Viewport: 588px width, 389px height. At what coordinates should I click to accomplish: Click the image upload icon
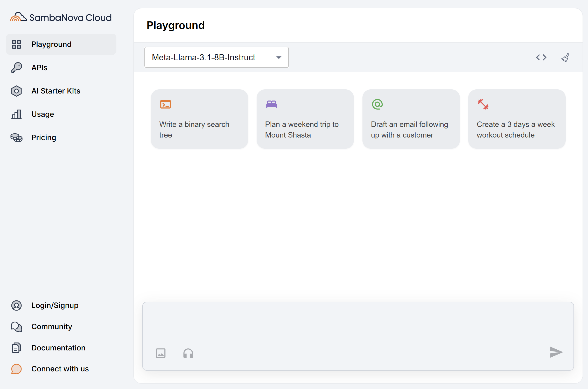click(160, 353)
